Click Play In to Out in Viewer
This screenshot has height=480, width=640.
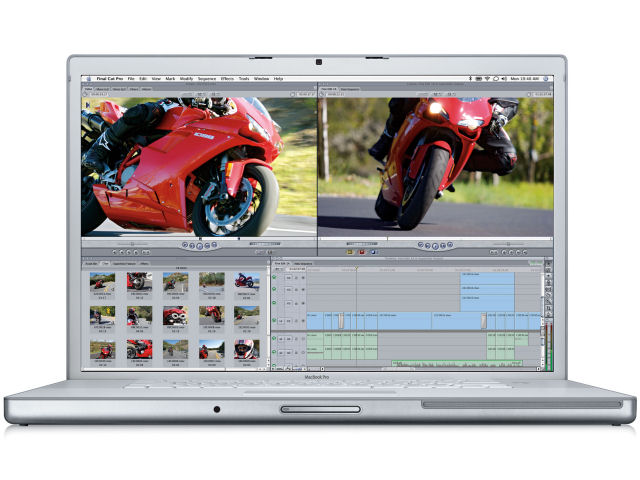[192, 245]
